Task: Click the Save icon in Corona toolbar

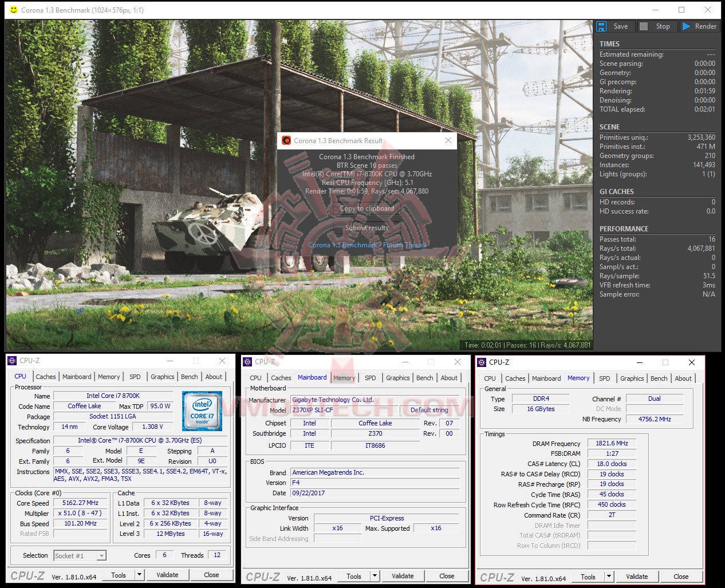Action: click(x=601, y=26)
